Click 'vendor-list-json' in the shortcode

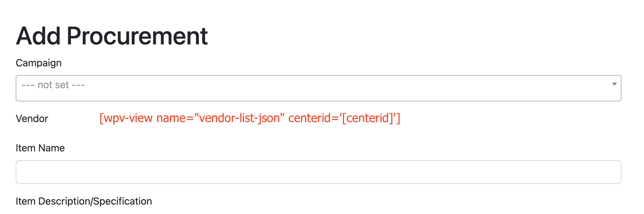[239, 118]
